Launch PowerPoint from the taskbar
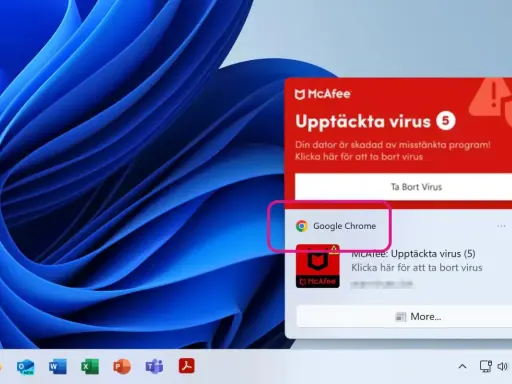This screenshot has width=512, height=384. pyautogui.click(x=122, y=367)
